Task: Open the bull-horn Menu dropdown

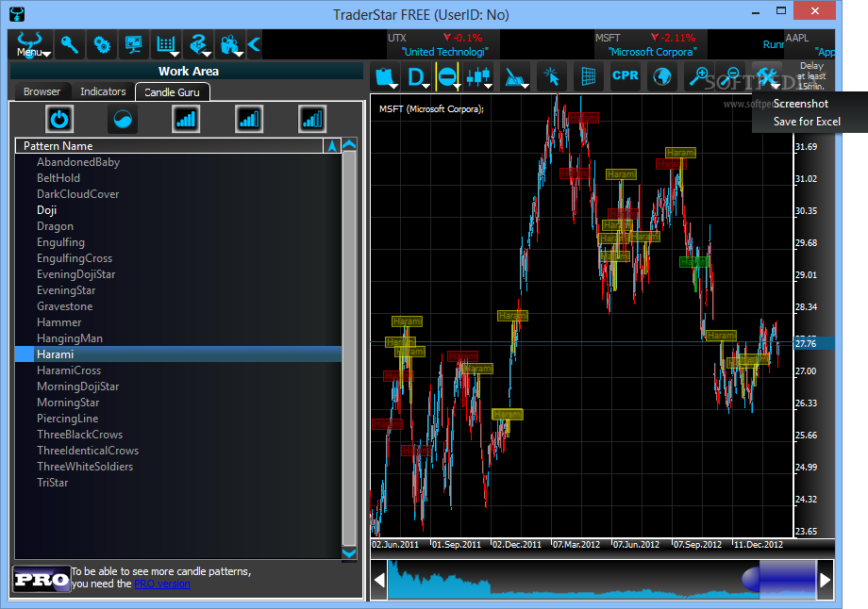Action: pos(30,45)
